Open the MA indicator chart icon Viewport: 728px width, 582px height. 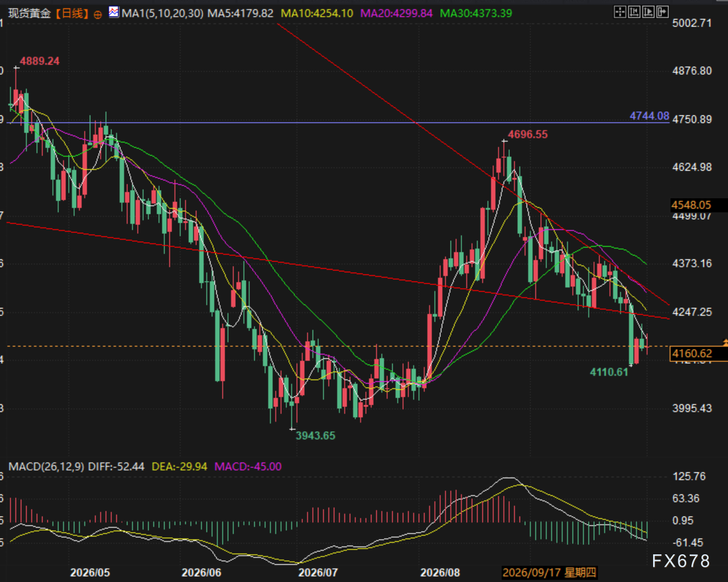coord(114,12)
